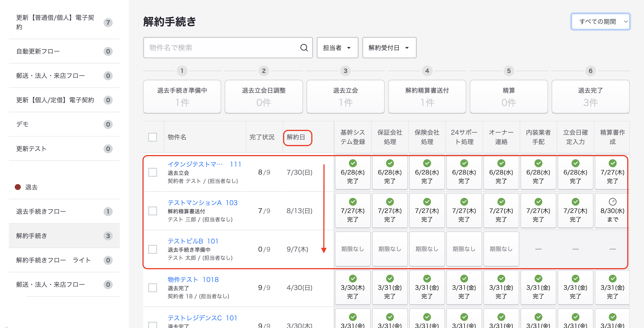The image size is (644, 328).
Task: Click 期限なし under 基幹システム登録 for テストビルB 101
Action: [x=352, y=249]
